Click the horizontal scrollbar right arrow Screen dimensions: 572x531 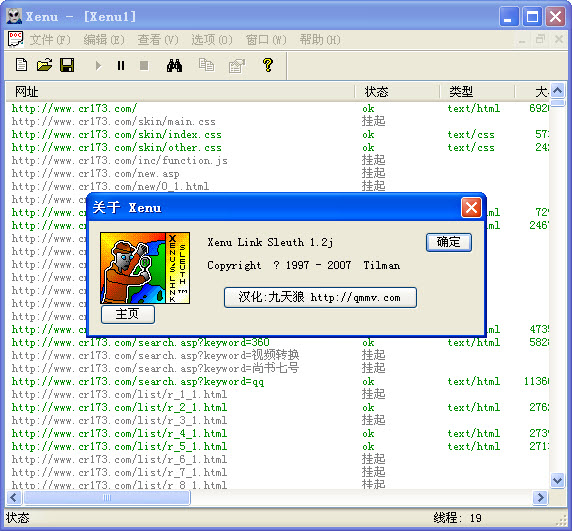click(541, 497)
